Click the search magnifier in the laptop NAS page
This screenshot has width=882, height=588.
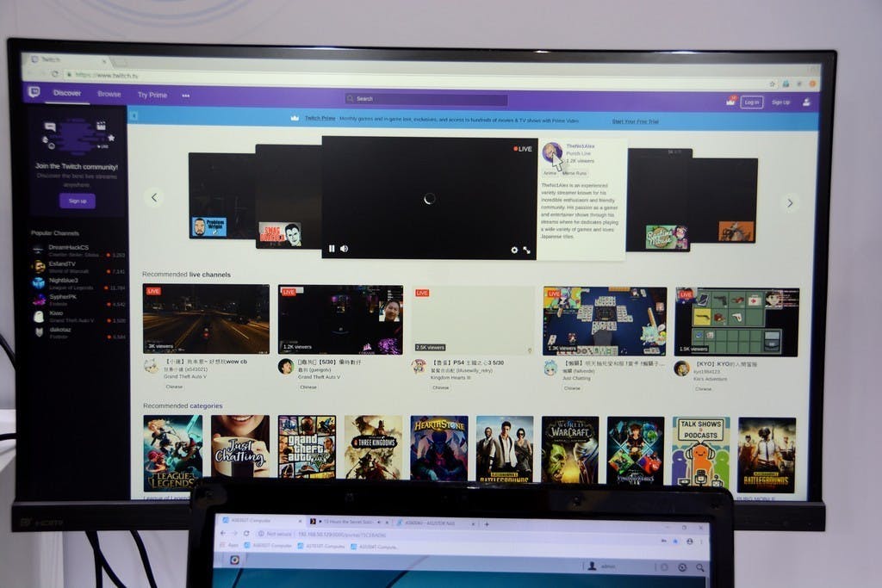[x=699, y=567]
